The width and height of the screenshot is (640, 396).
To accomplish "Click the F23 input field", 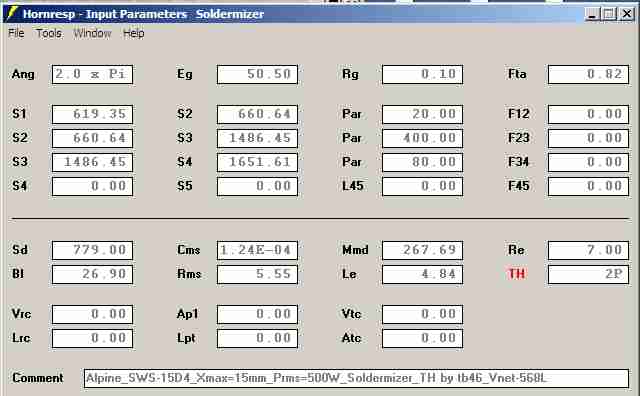I will point(588,138).
